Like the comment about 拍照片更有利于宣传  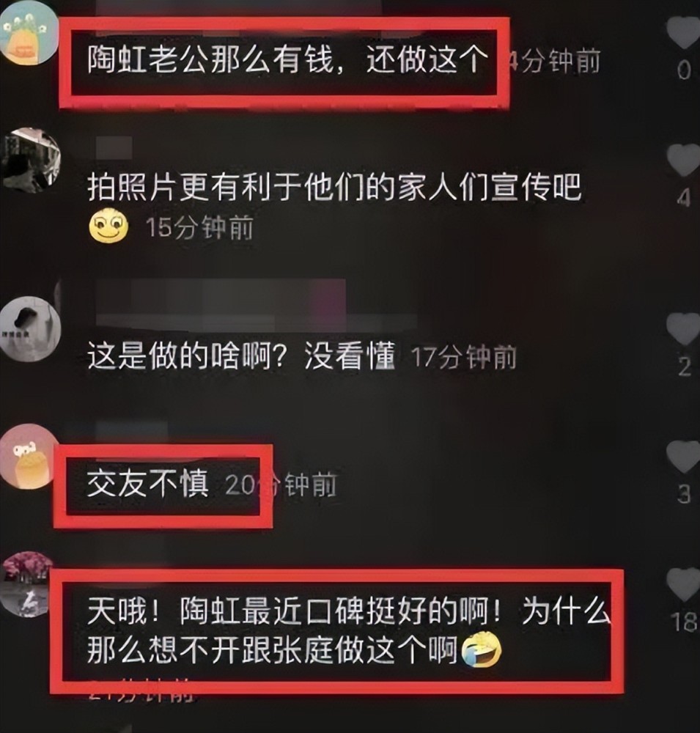[x=683, y=160]
